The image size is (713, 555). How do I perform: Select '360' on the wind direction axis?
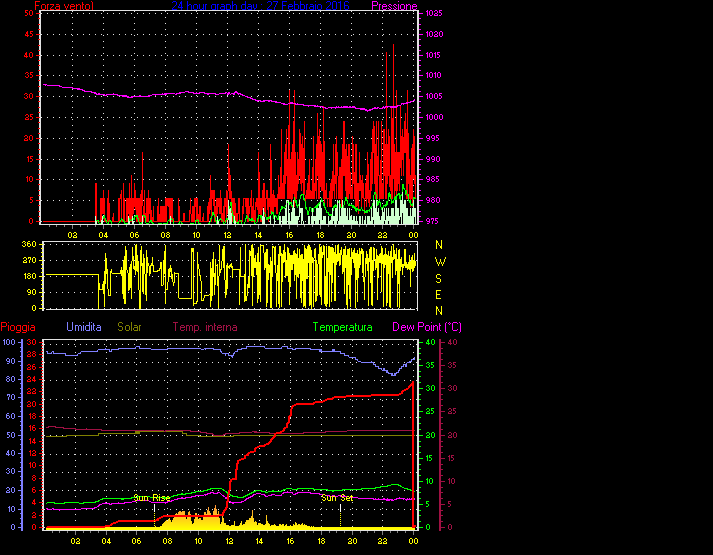point(29,245)
